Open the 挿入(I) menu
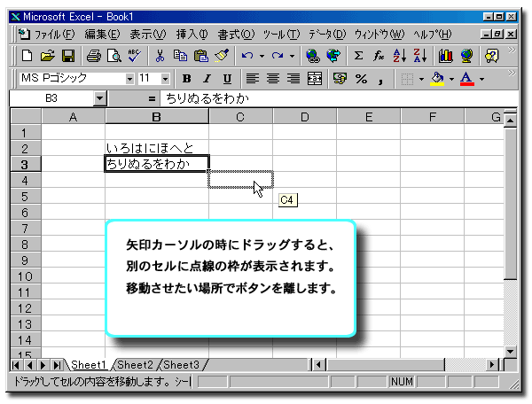This screenshot has width=532, height=404. coord(192,35)
